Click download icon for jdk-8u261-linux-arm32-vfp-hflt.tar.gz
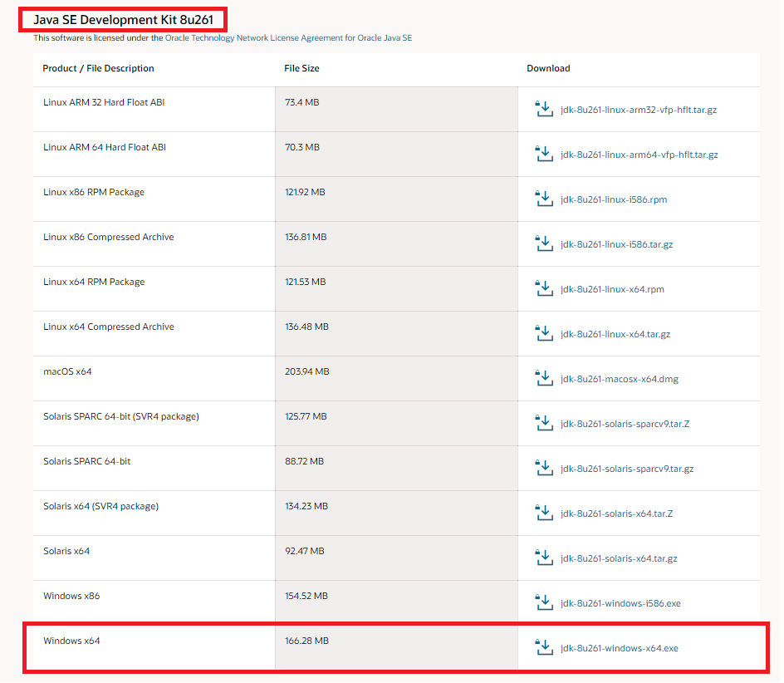 (543, 109)
